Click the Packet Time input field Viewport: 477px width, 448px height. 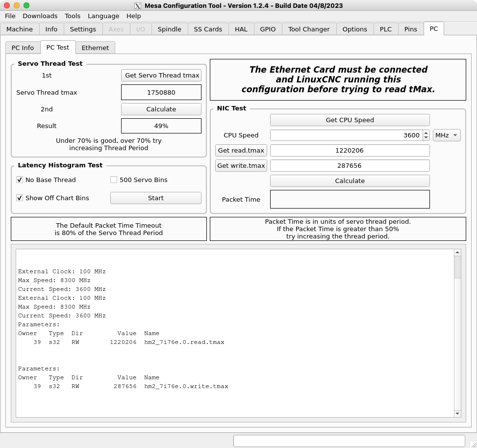pyautogui.click(x=349, y=199)
